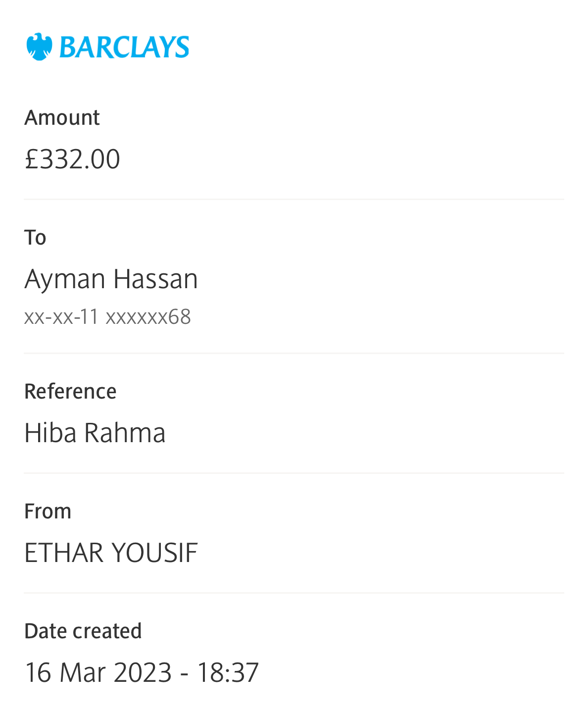Click the To label

click(x=35, y=238)
